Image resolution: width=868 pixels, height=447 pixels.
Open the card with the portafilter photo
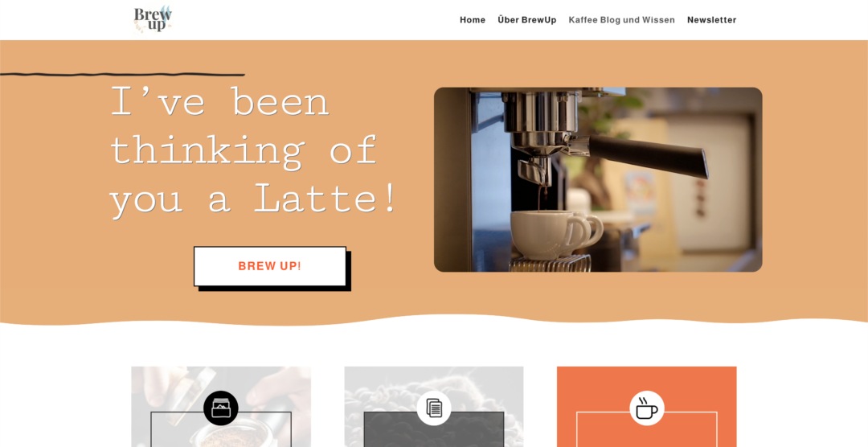(x=221, y=407)
